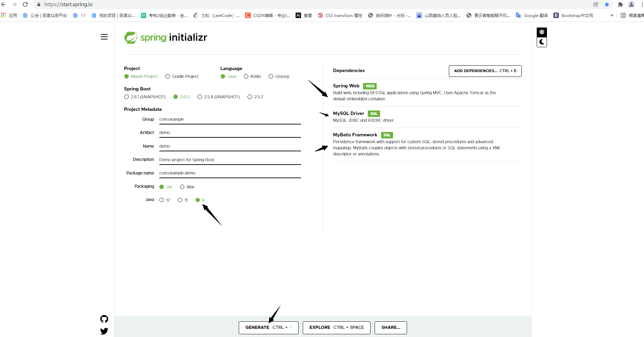644x337 pixels.
Task: Go back with the browser back arrow
Action: pyautogui.click(x=4, y=4)
